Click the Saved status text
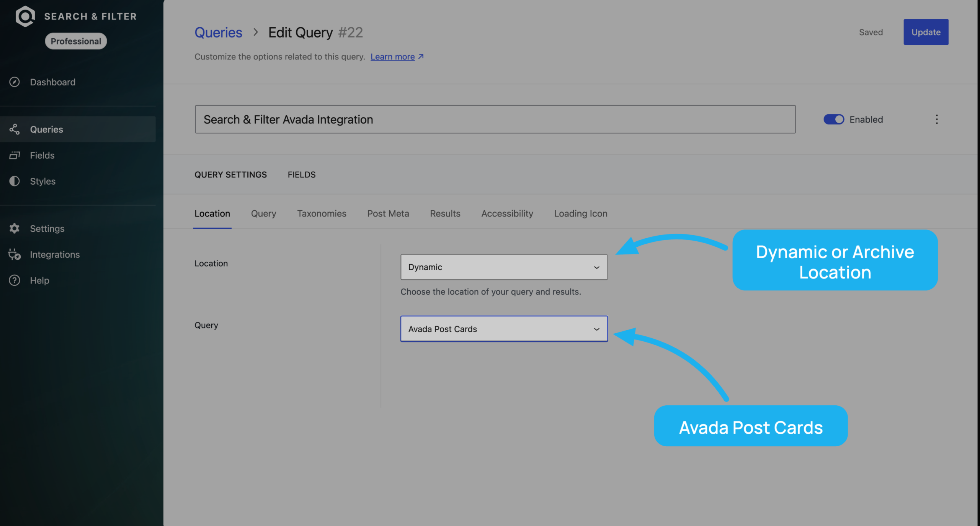Viewport: 980px width, 526px height. click(x=871, y=32)
